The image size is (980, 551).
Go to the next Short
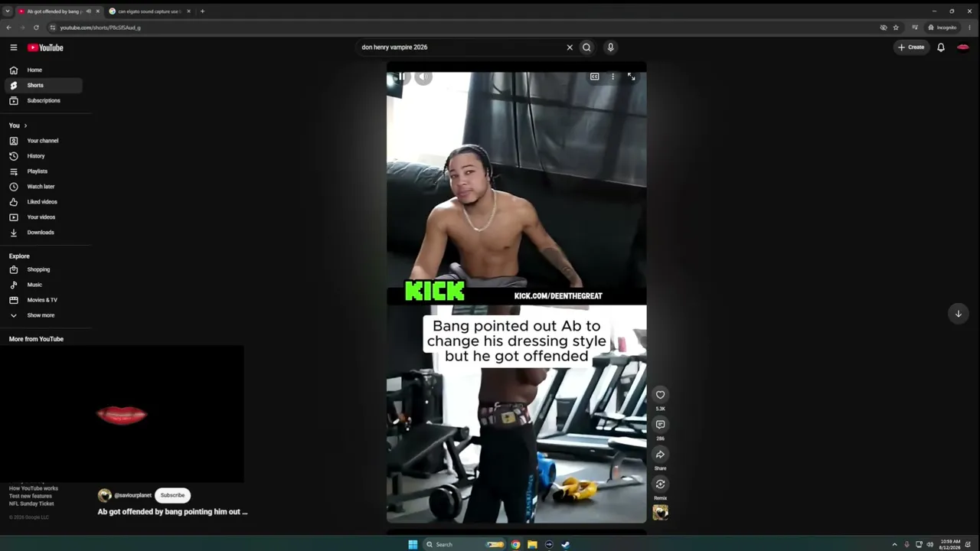(x=958, y=313)
